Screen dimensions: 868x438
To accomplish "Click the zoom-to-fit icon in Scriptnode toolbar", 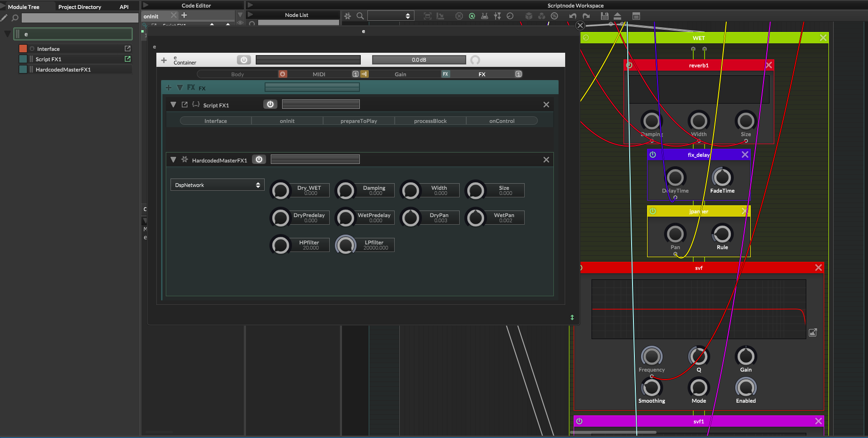I will [x=428, y=16].
